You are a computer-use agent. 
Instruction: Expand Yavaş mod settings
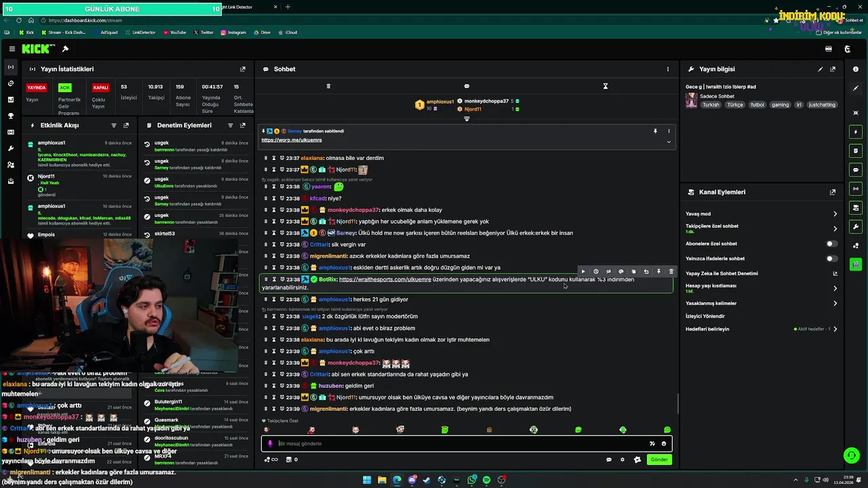pos(835,214)
